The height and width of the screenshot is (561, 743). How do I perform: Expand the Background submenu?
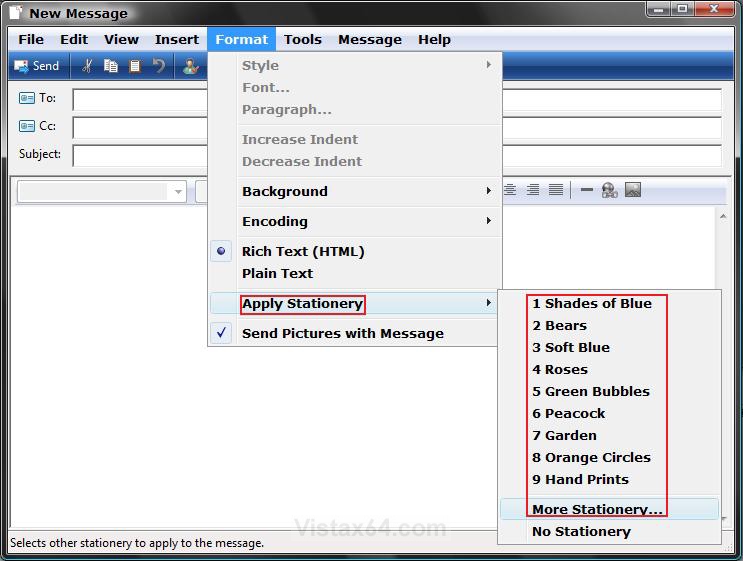(355, 191)
